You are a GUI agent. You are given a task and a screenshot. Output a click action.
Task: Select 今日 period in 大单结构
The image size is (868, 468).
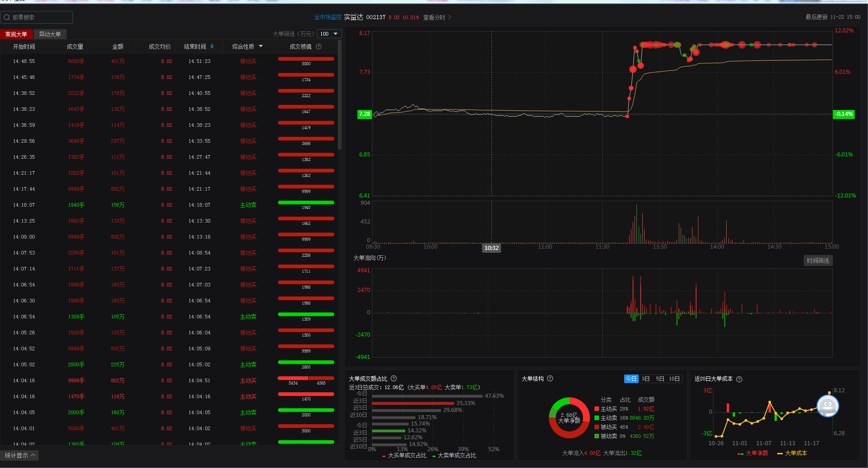pos(631,379)
